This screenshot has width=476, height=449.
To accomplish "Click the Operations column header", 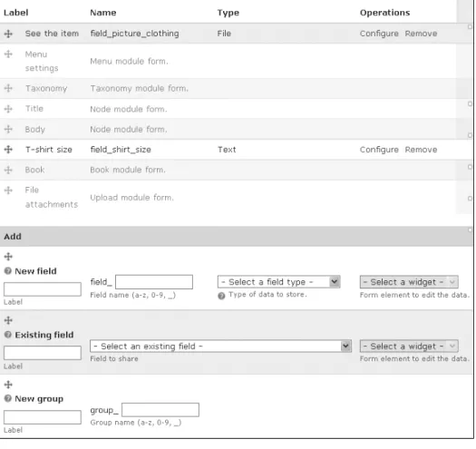I will click(384, 13).
